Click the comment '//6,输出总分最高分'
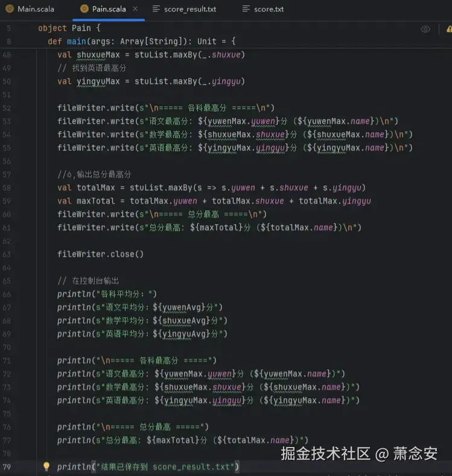Screen dimensions: 452x476 pyautogui.click(x=94, y=174)
